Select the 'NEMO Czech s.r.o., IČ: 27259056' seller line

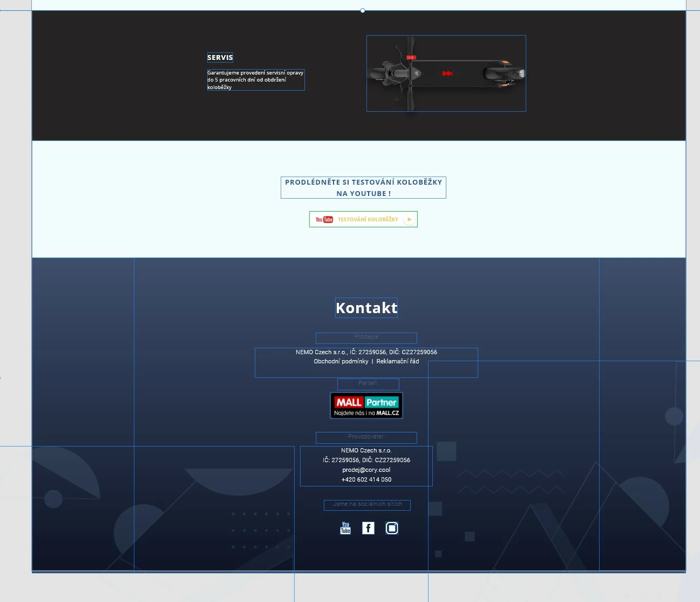pos(366,353)
